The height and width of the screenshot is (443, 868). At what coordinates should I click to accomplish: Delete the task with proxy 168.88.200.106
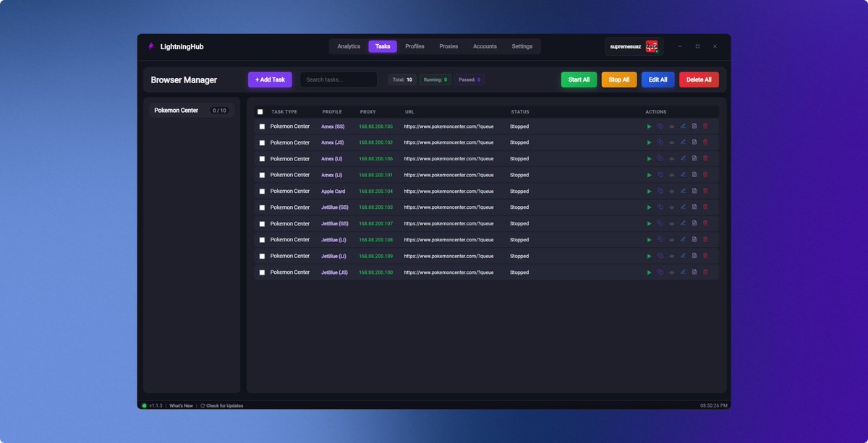pos(705,159)
